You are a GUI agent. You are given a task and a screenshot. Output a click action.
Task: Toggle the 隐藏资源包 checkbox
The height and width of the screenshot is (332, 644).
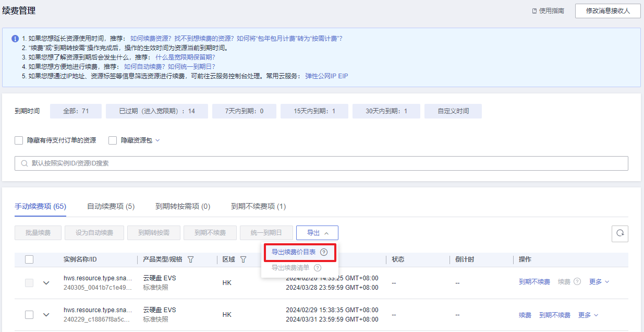[x=113, y=140]
